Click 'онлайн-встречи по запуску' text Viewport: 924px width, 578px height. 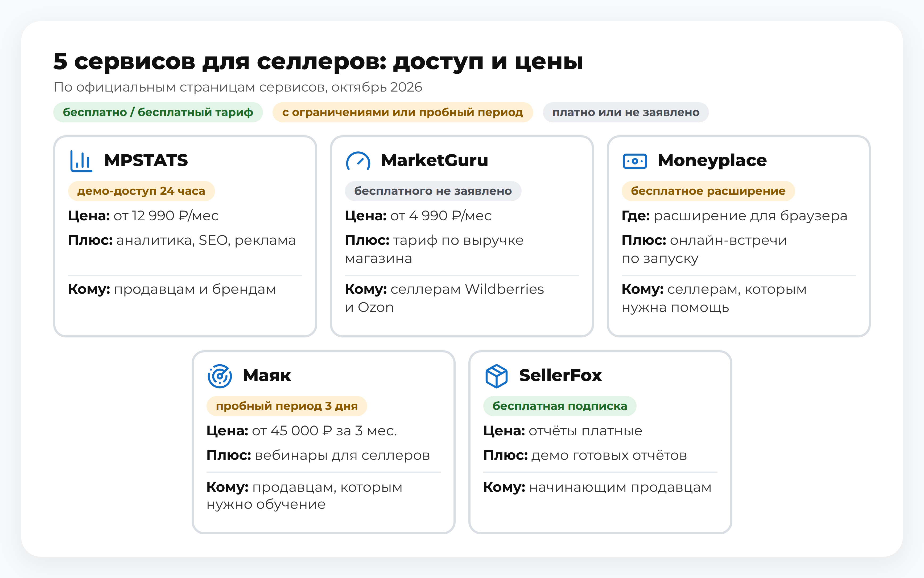(704, 249)
